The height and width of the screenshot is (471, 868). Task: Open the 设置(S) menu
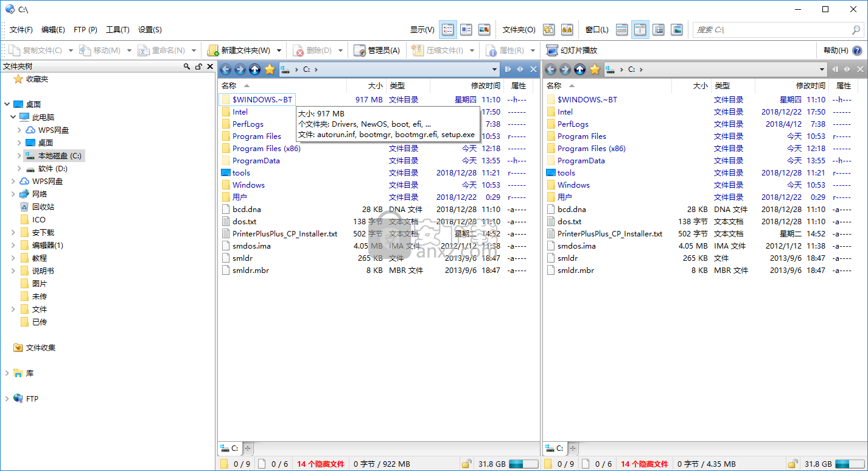click(150, 29)
